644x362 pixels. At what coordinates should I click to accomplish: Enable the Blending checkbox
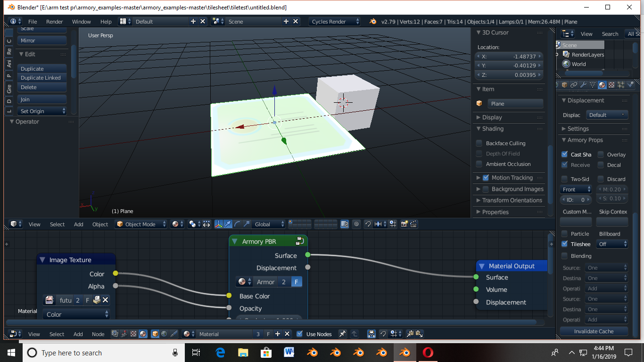click(x=564, y=256)
